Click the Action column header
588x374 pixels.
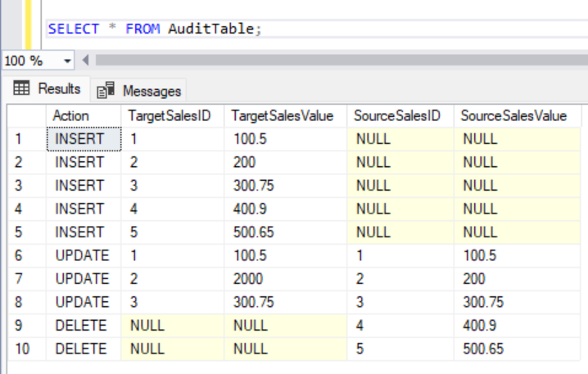(x=70, y=116)
